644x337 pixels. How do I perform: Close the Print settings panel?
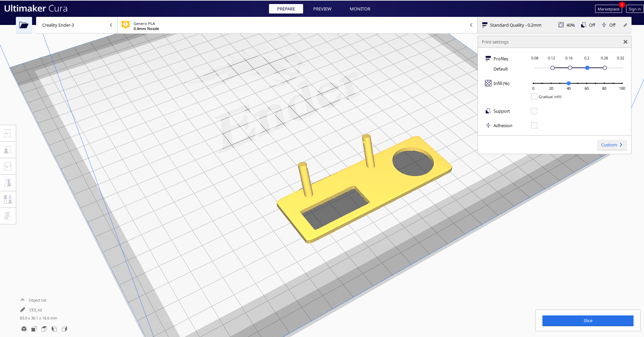click(625, 42)
